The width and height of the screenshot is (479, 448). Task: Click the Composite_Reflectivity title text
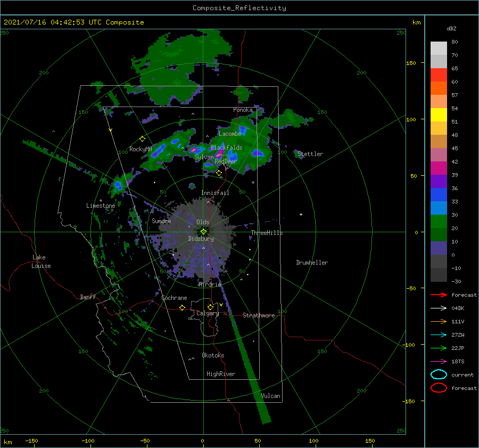tap(239, 8)
